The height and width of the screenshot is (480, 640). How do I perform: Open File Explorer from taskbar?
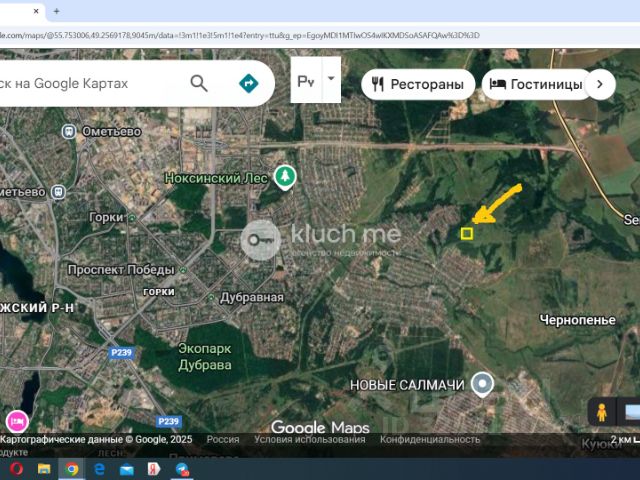(x=44, y=469)
